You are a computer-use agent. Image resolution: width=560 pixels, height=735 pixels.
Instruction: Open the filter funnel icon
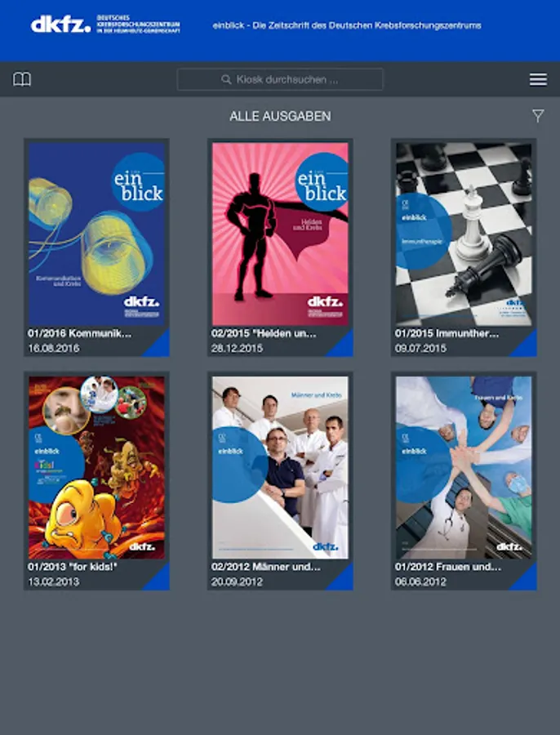538,115
